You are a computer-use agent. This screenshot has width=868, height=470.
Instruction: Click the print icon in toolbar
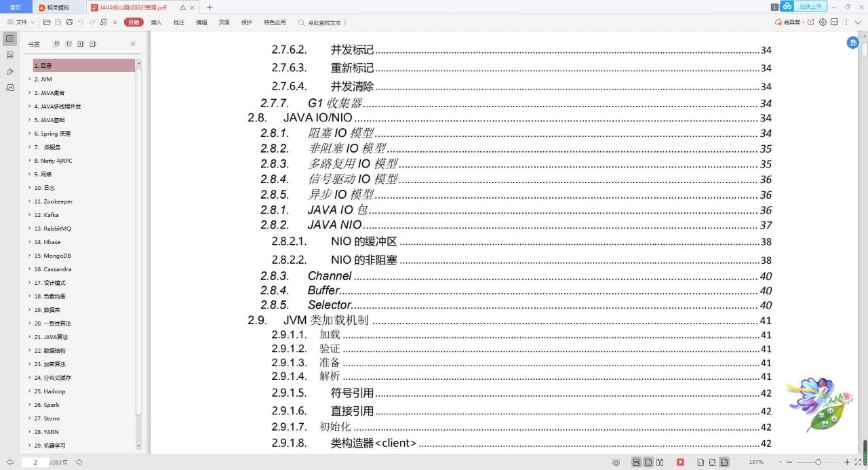point(69,22)
